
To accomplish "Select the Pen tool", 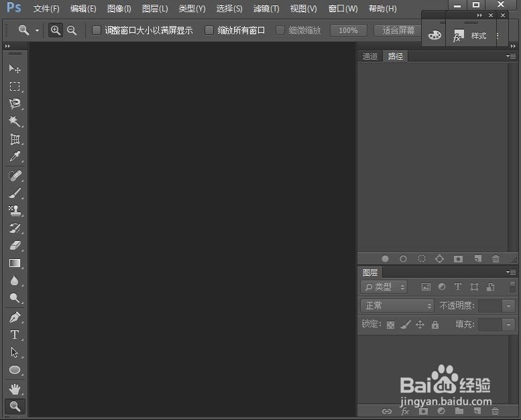I will 15,317.
